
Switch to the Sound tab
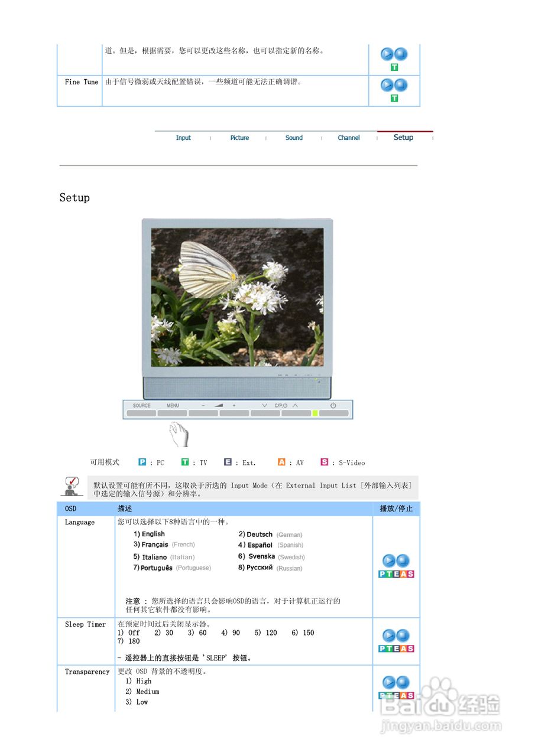pos(294,138)
